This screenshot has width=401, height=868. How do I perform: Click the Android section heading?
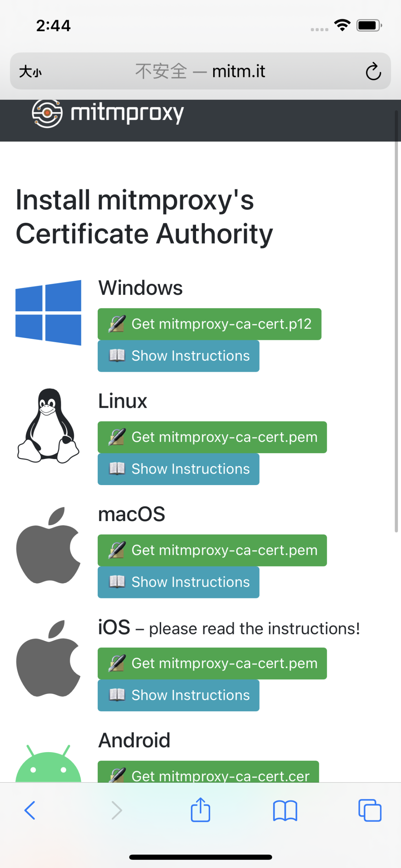click(134, 740)
